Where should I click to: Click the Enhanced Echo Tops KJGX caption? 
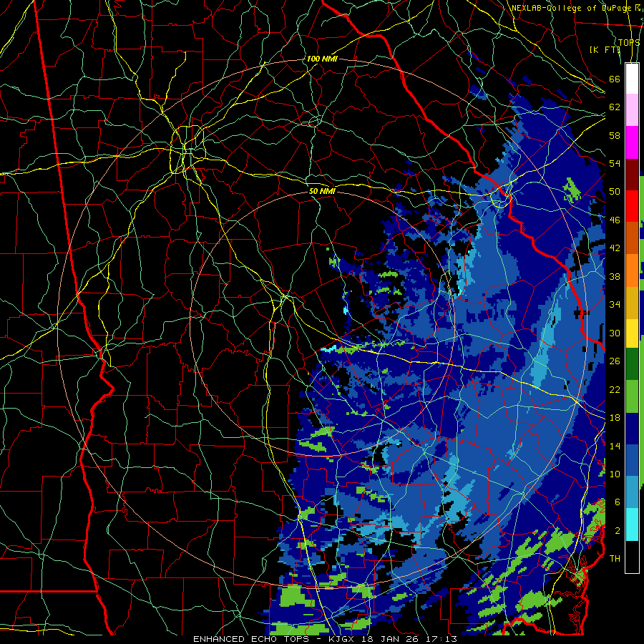(325, 639)
